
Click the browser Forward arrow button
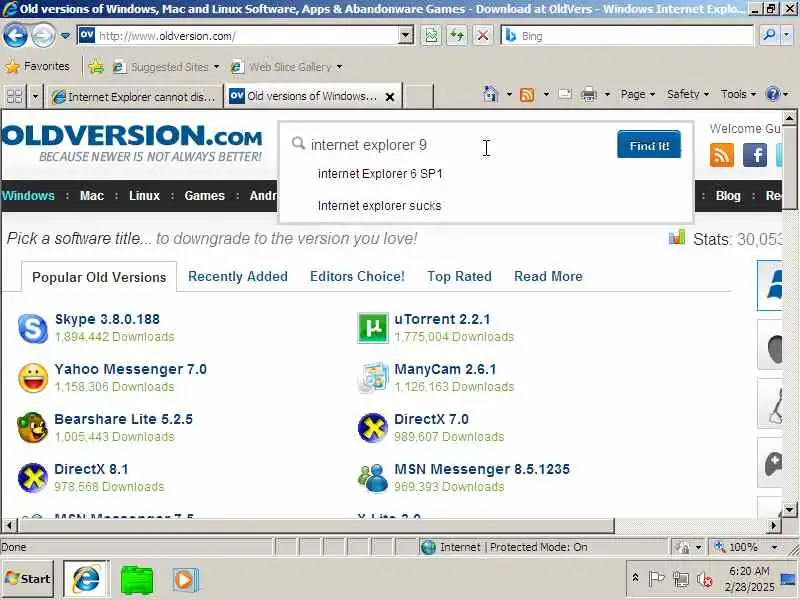coord(44,36)
